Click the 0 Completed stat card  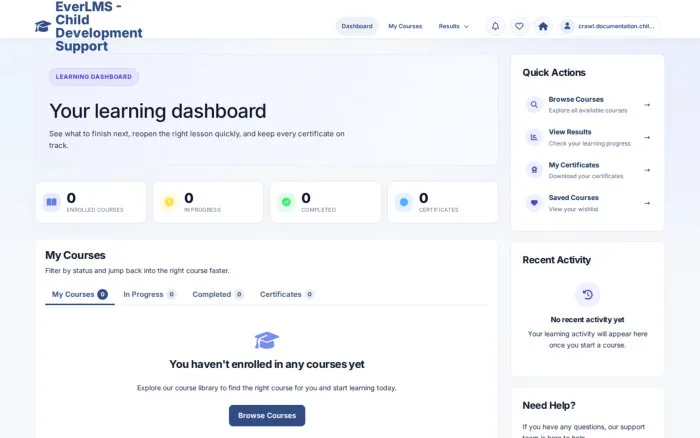pos(325,202)
